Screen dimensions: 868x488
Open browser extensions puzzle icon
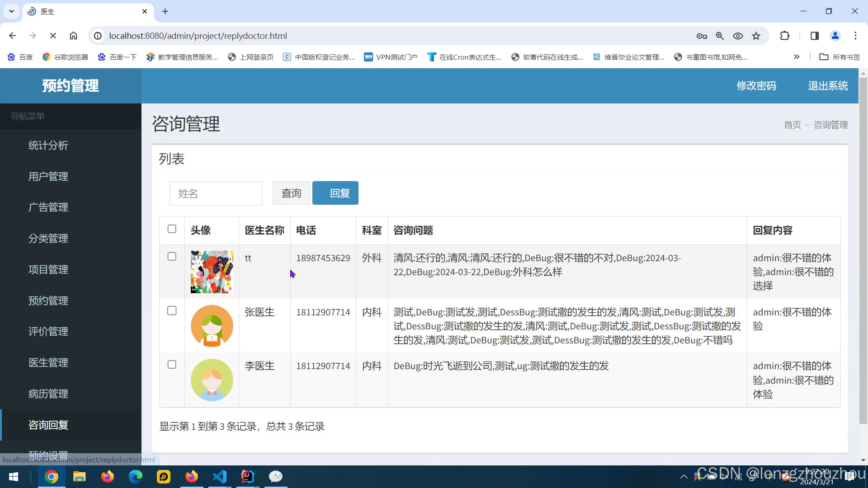(785, 36)
